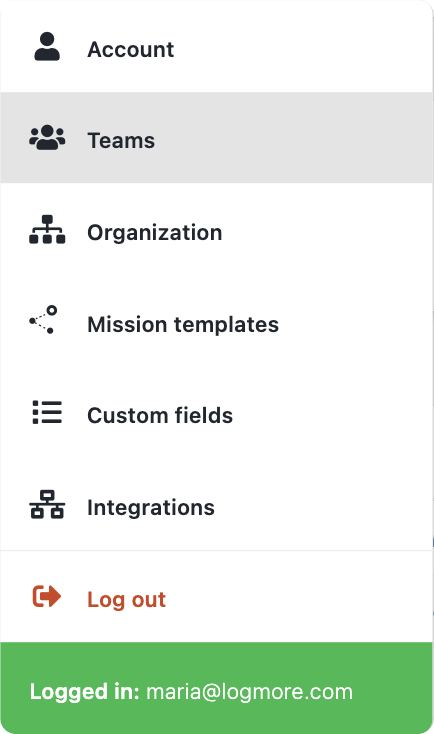This screenshot has height=734, width=434.
Task: Click the Account person icon
Action: coord(47,47)
